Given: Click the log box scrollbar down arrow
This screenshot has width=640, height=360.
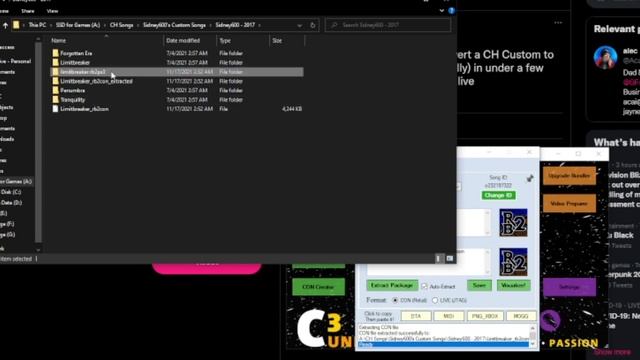Looking at the screenshot, I should 532,344.
